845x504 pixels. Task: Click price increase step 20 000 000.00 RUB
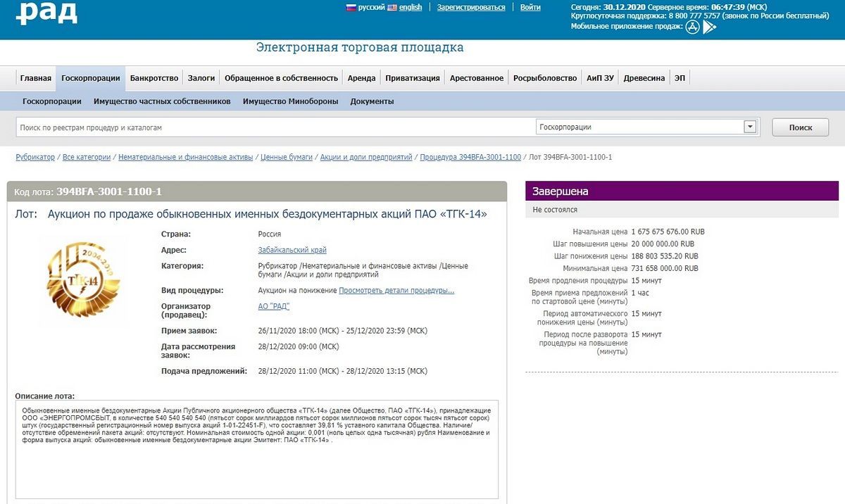click(663, 244)
